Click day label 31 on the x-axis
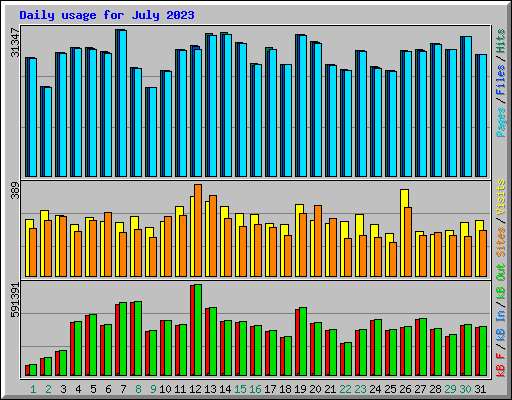Viewport: 512px width, 400px height. coord(480,389)
